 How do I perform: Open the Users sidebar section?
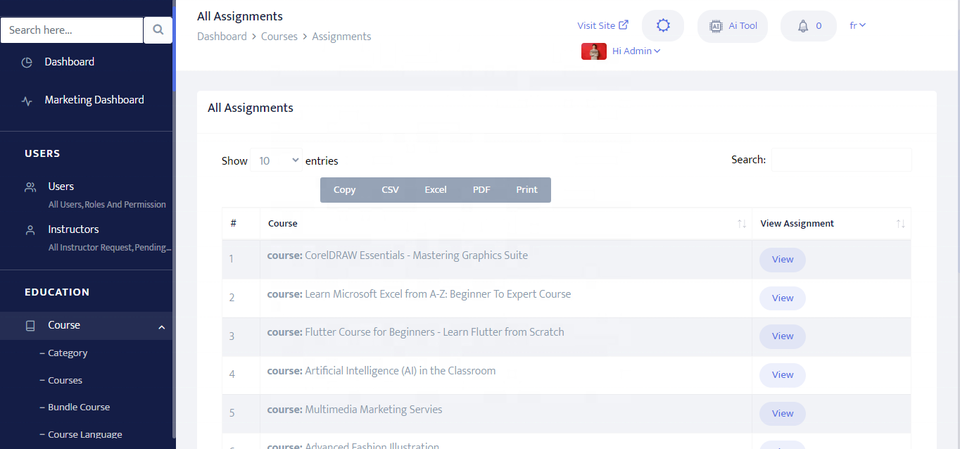point(61,186)
